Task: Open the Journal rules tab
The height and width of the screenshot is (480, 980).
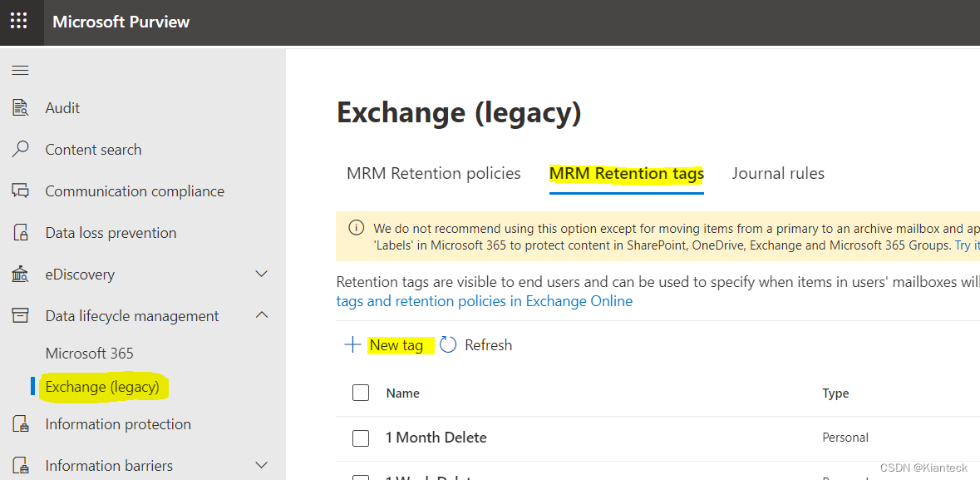Action: pyautogui.click(x=778, y=173)
